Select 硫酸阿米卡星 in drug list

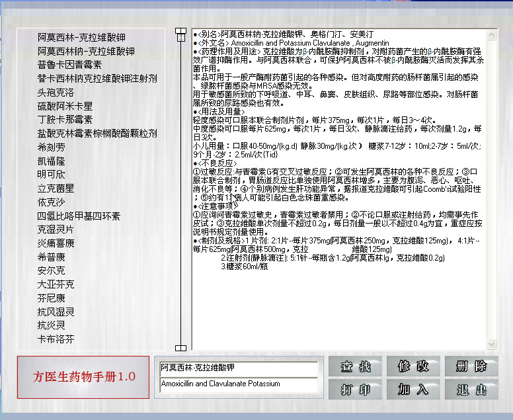click(x=65, y=106)
